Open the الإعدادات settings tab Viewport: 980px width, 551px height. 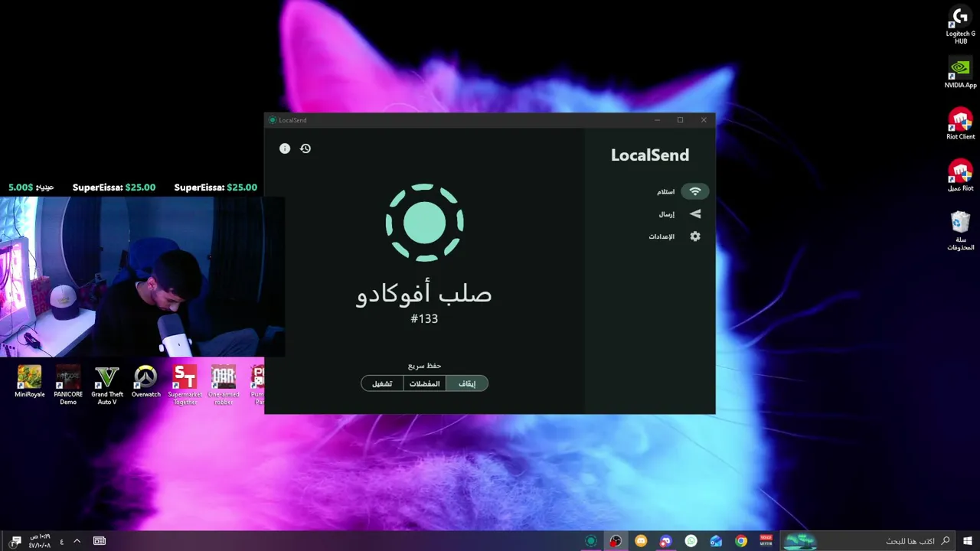(x=675, y=236)
